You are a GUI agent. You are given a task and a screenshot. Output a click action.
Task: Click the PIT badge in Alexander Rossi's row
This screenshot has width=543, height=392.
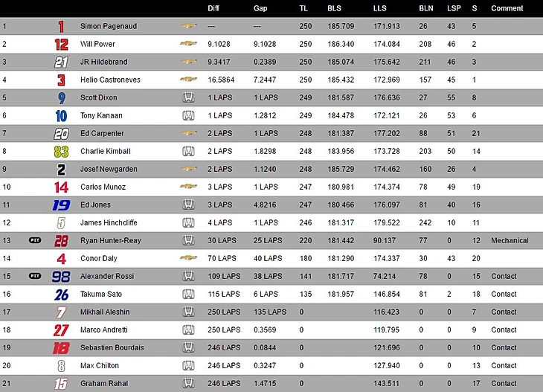[x=35, y=276]
